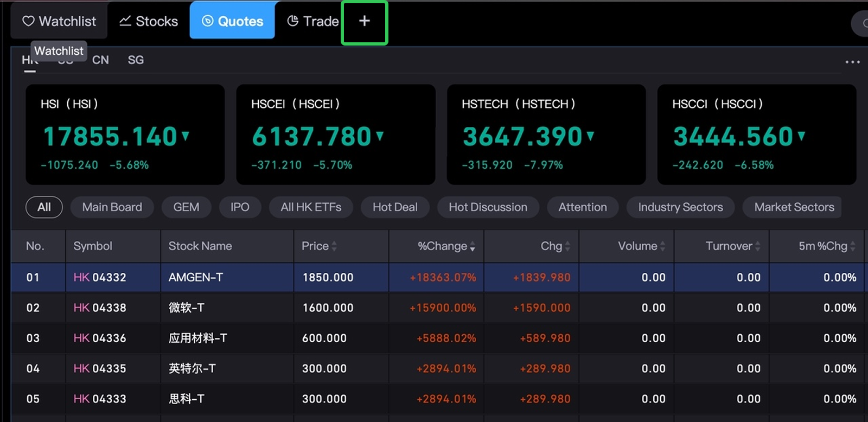Open the Trade tab
The image size is (868, 422).
(x=312, y=21)
